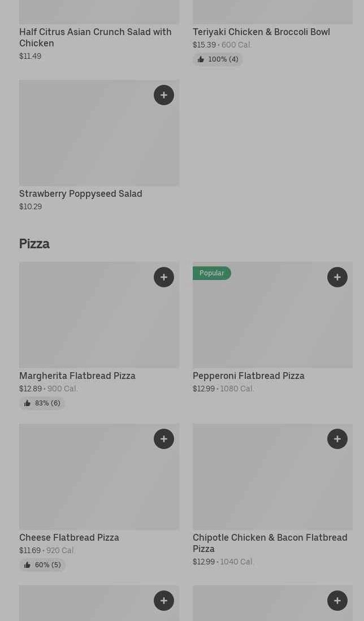The width and height of the screenshot is (364, 621).
Task: Open Margherita Flatbread Pizza title
Action: tap(77, 376)
